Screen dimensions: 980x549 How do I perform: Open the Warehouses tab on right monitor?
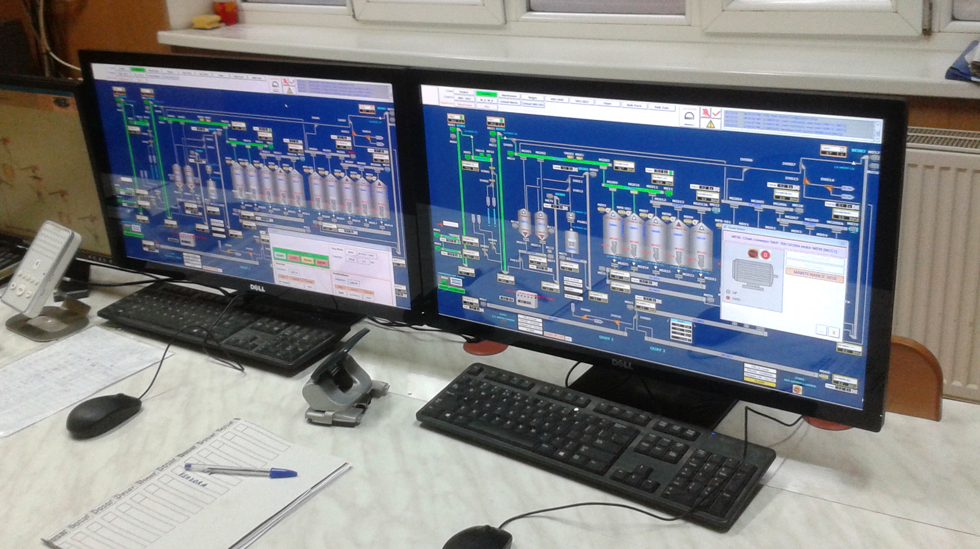[x=509, y=96]
